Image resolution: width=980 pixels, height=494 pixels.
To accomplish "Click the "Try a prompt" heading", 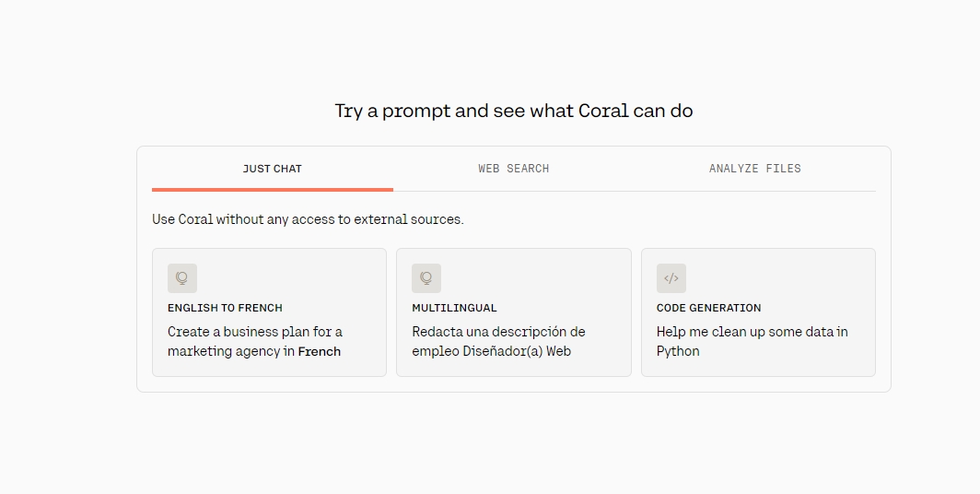I will click(x=514, y=112).
